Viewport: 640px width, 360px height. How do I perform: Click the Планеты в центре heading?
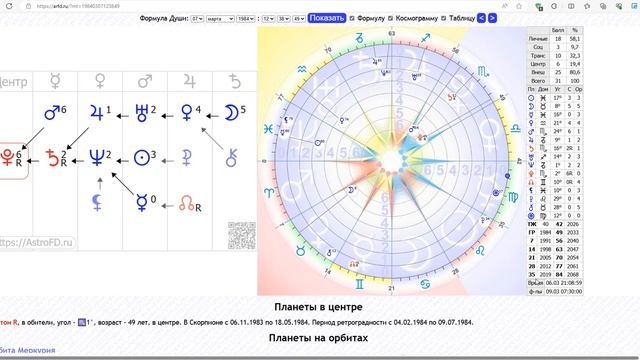click(x=318, y=307)
